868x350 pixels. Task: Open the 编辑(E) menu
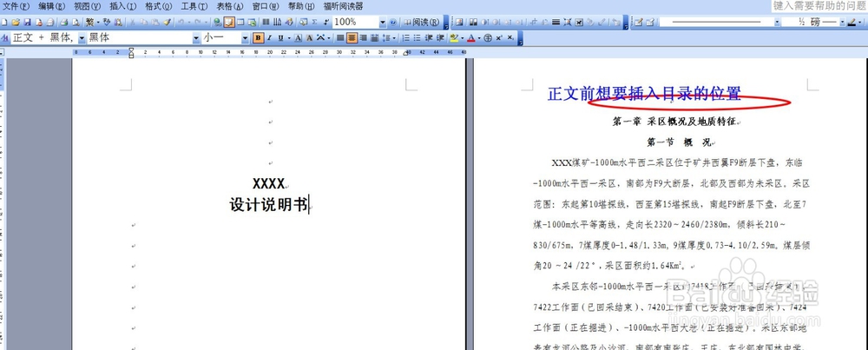tap(51, 7)
